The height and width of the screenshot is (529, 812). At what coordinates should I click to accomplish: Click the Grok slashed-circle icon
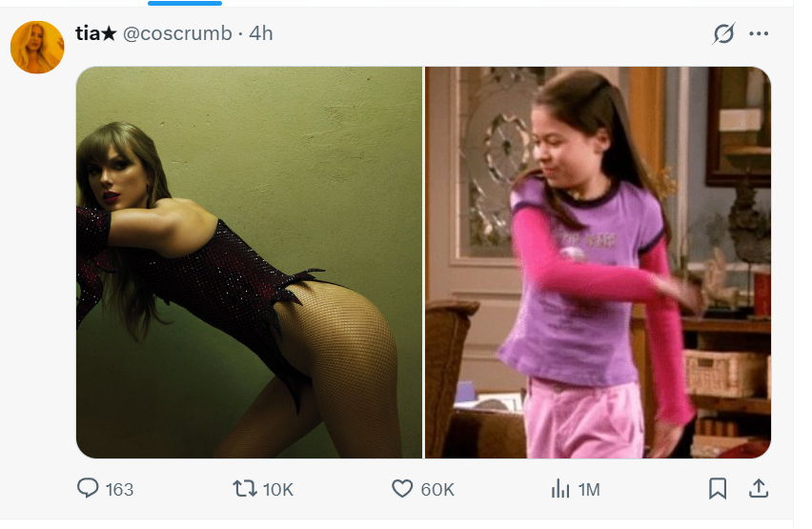(x=723, y=33)
